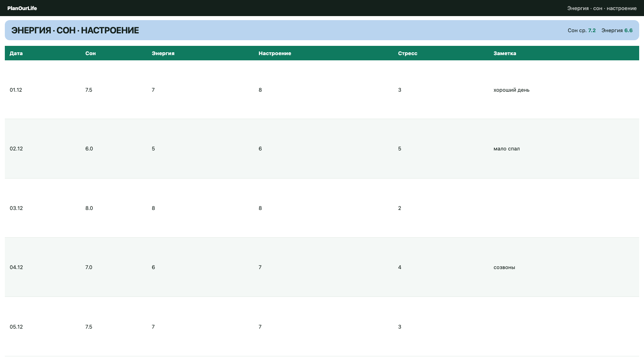644x362 pixels.
Task: Click the note 'созвоны'
Action: 504,267
